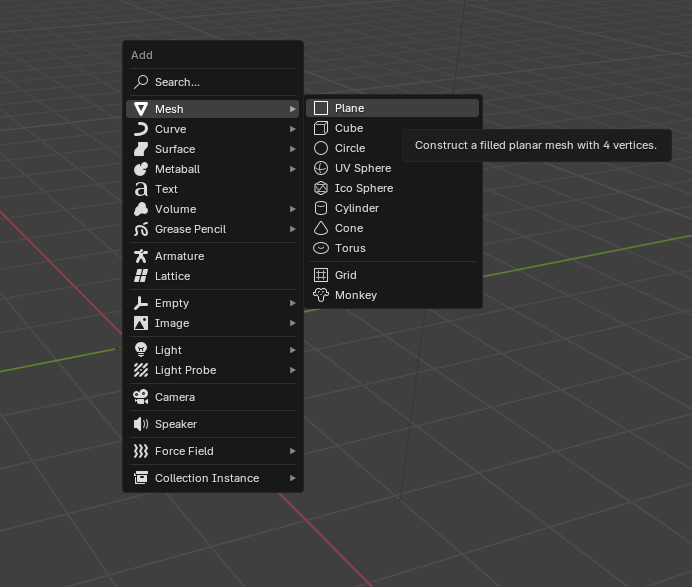Click the Mesh triangle icon
692x587 pixels.
coord(141,109)
